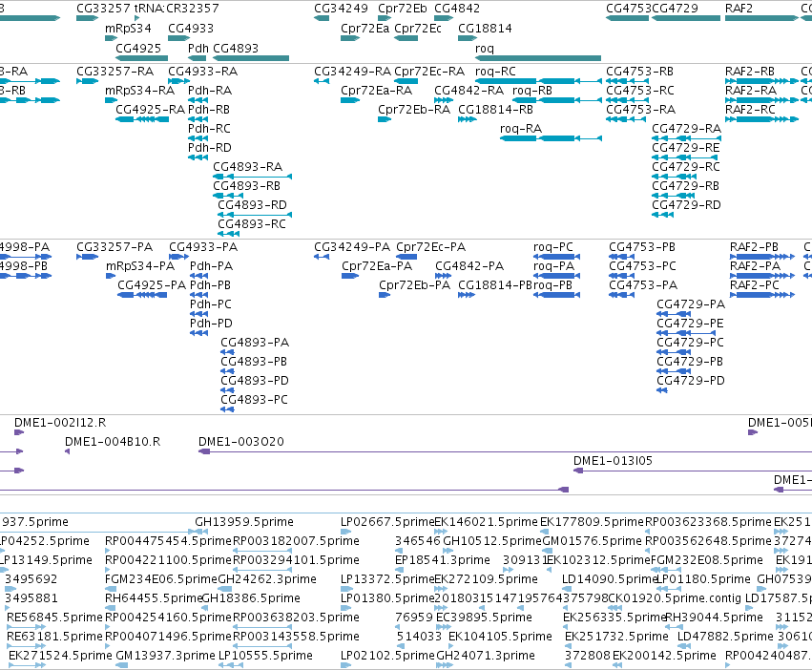The image size is (812, 670).
Task: Open EST RP004475454.5prime
Action: [x=168, y=541]
